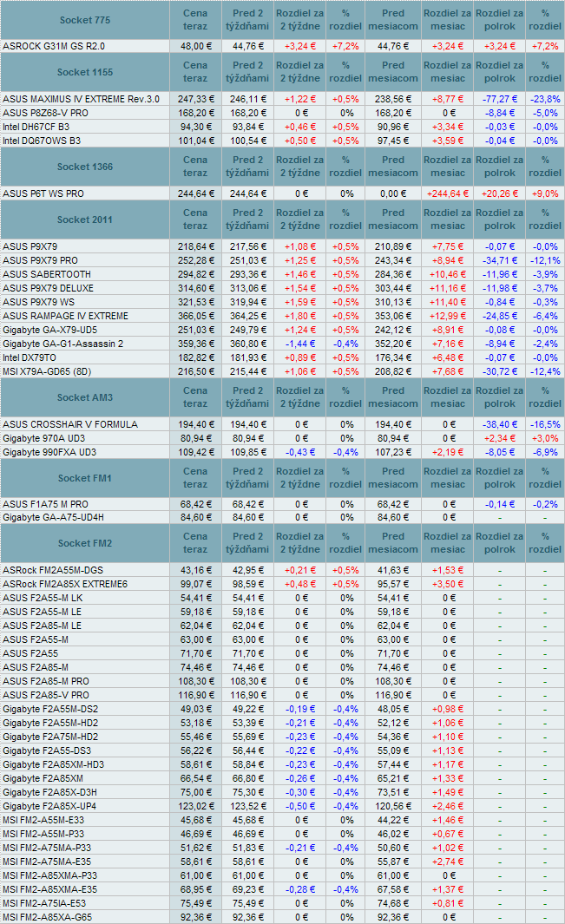The height and width of the screenshot is (924, 565).
Task: Select MSI FM2-A75MA-P33 product name
Action: [x=47, y=848]
